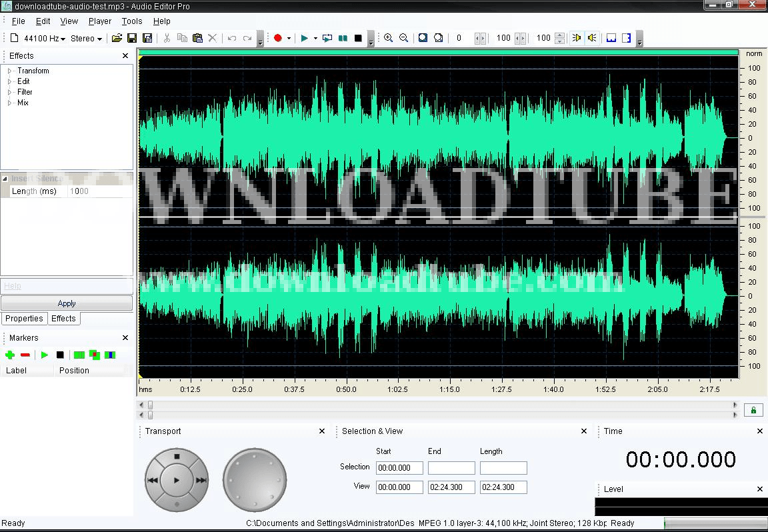
Task: Click the Transport jog wheel knob
Action: (255, 479)
